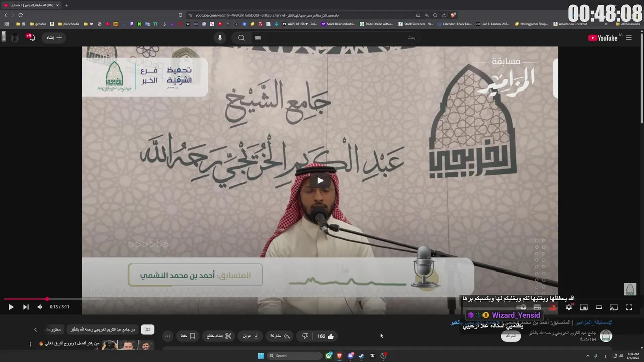Open the Xbox app in the taskbar

pyautogui.click(x=329, y=356)
